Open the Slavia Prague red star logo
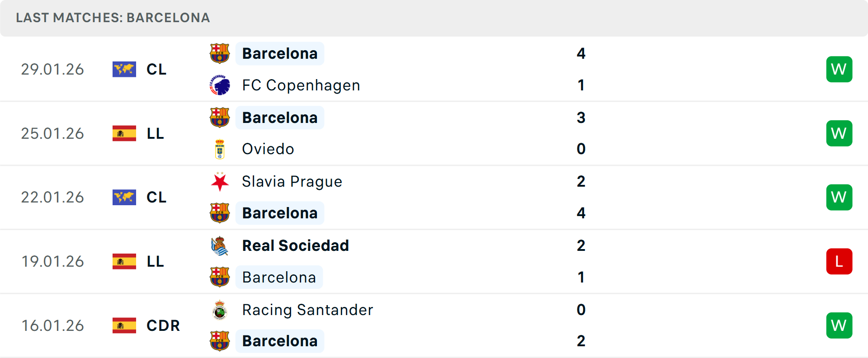The image size is (868, 358). (220, 181)
